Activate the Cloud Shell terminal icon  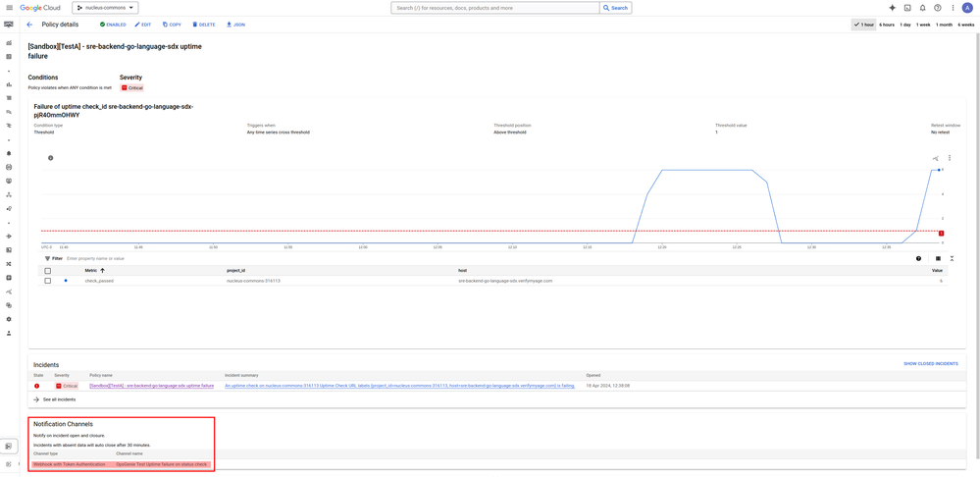[x=907, y=8]
